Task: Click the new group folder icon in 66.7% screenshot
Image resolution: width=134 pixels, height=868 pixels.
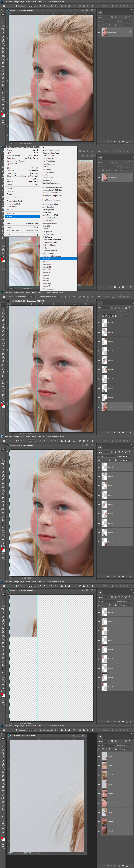Action: (123, 866)
